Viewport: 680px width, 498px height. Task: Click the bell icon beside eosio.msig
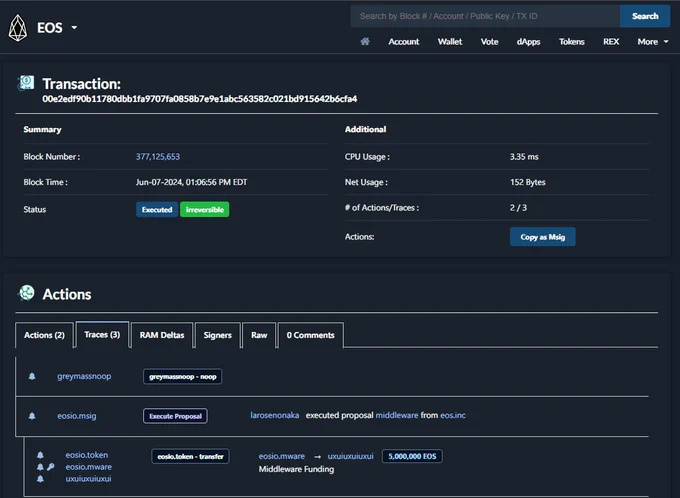[32, 416]
